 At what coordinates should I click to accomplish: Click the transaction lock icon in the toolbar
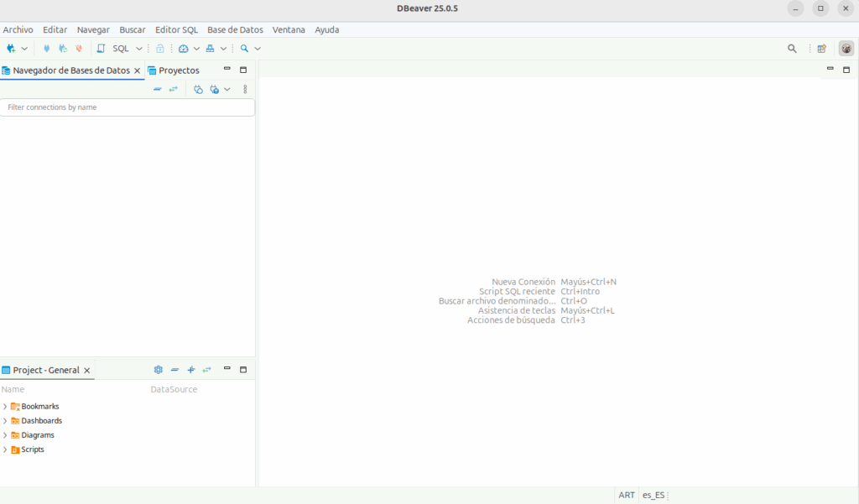[x=160, y=48]
